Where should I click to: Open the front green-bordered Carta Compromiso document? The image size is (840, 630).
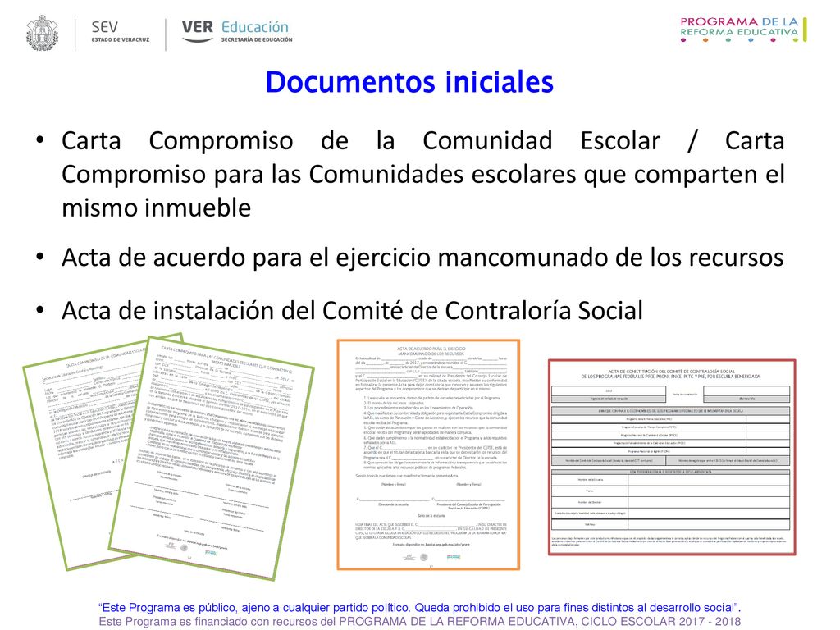point(212,458)
